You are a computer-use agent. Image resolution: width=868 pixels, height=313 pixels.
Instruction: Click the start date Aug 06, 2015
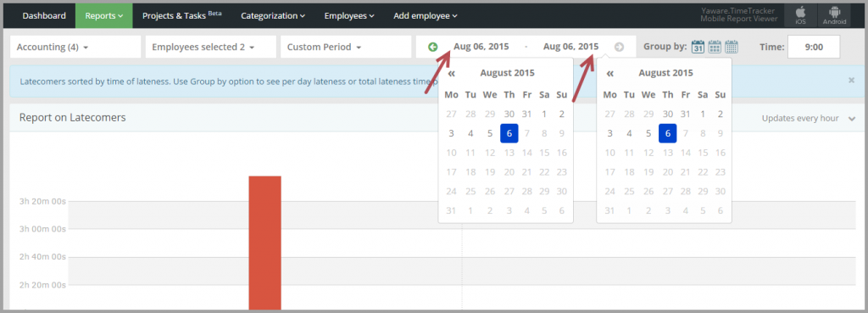tap(481, 48)
